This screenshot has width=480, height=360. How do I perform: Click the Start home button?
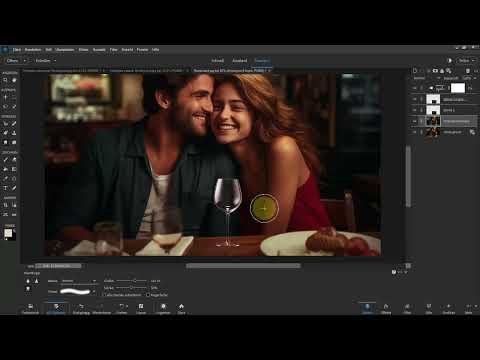[x=181, y=308]
